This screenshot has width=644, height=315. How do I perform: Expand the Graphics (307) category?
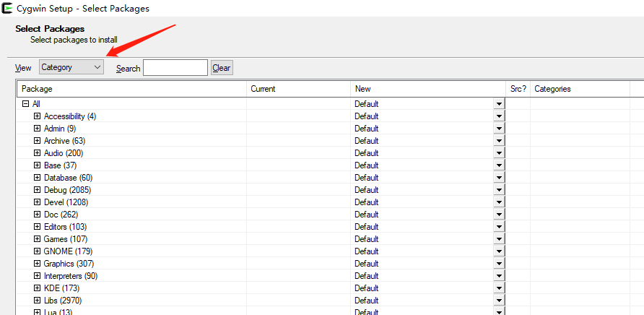coord(38,264)
